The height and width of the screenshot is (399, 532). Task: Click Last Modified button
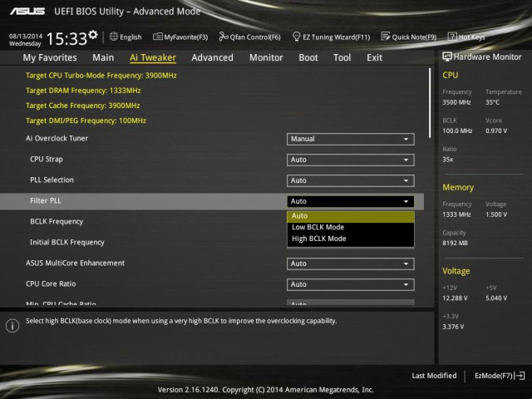click(x=434, y=376)
